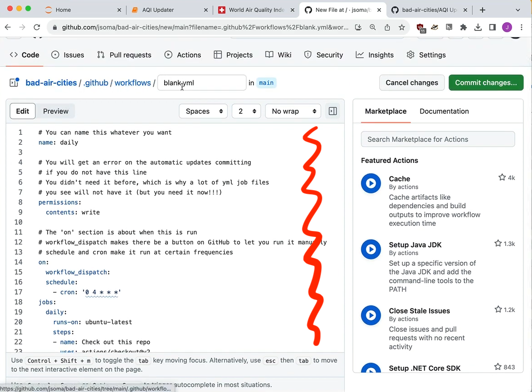Click the blank.yml filename field
This screenshot has width=532, height=392.
202,83
